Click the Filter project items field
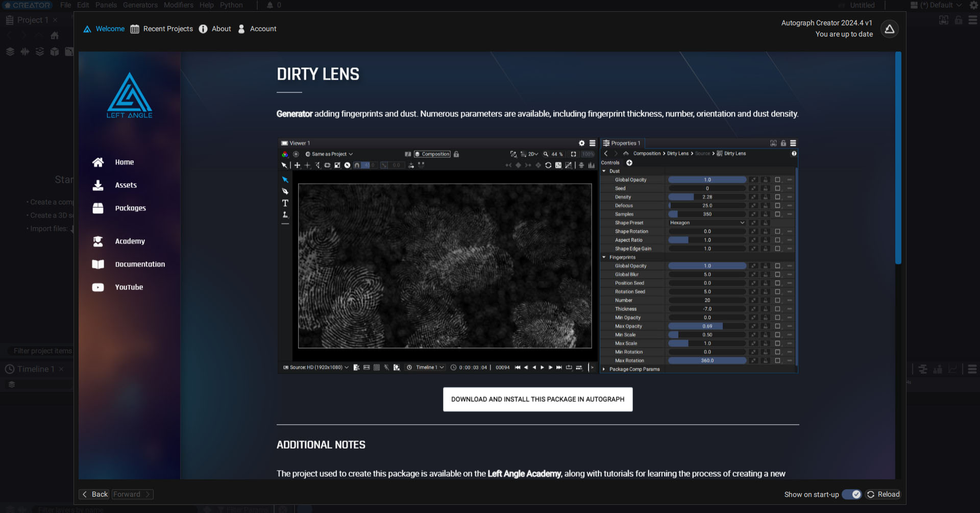The image size is (980, 513). point(40,351)
